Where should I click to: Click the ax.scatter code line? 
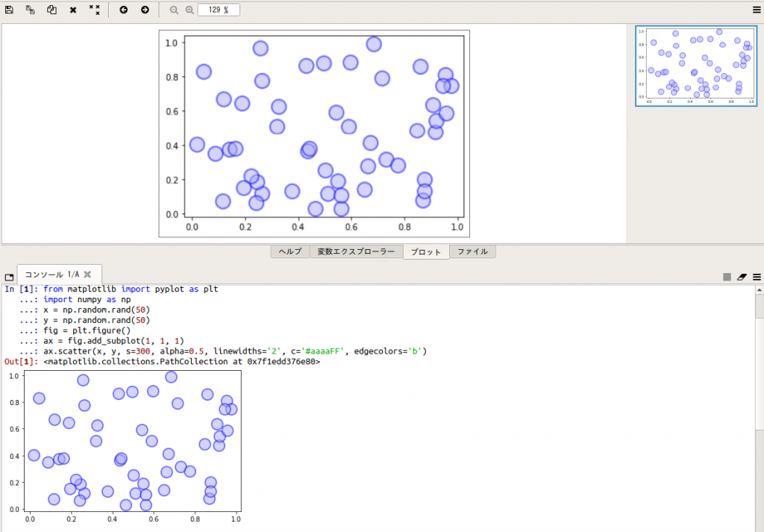[x=235, y=351]
